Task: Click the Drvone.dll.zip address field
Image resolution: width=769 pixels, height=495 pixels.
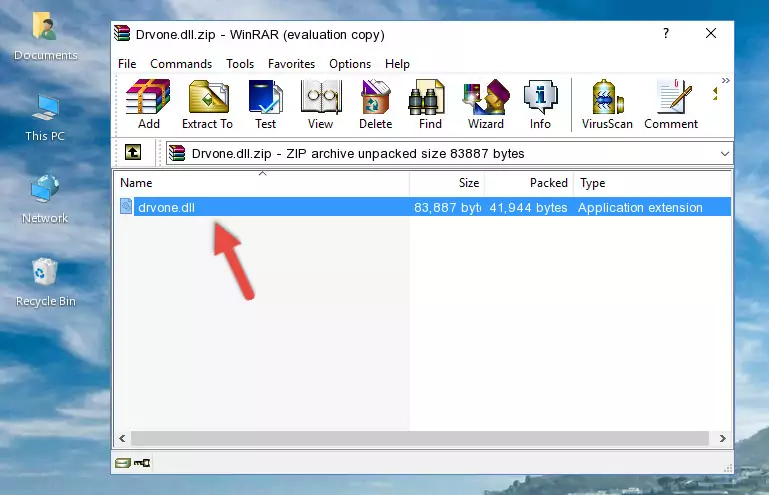Action: 449,154
